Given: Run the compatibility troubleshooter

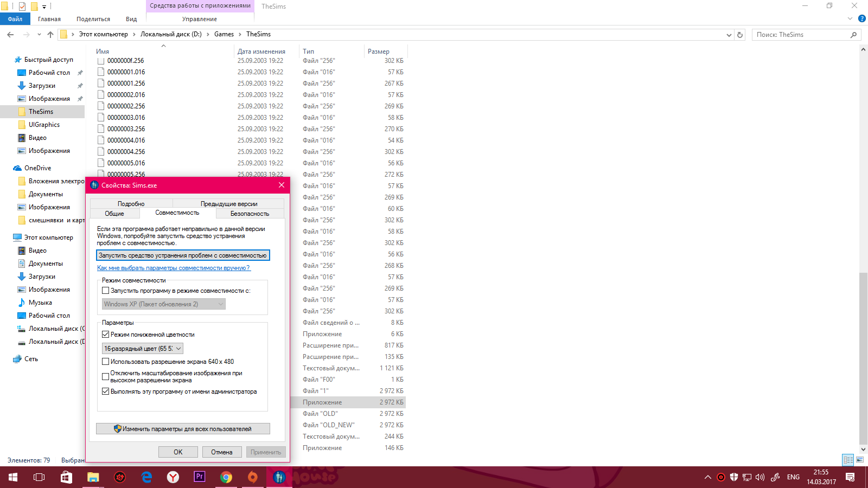Looking at the screenshot, I should [x=183, y=255].
